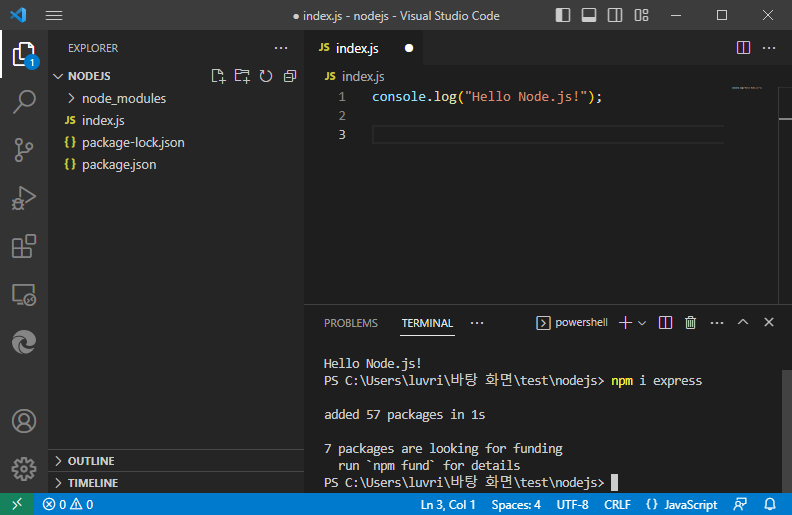Open remote window green status button
792x515 pixels.
[x=17, y=504]
